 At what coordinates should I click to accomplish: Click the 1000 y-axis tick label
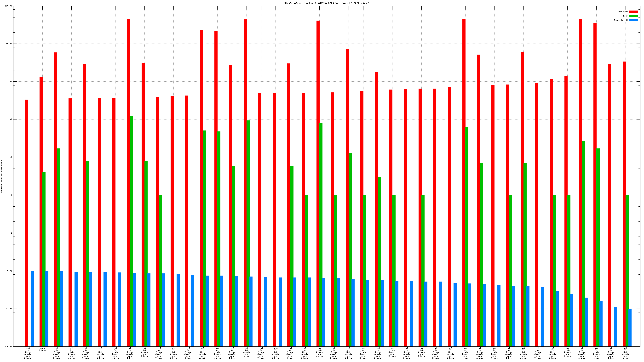pyautogui.click(x=9, y=81)
